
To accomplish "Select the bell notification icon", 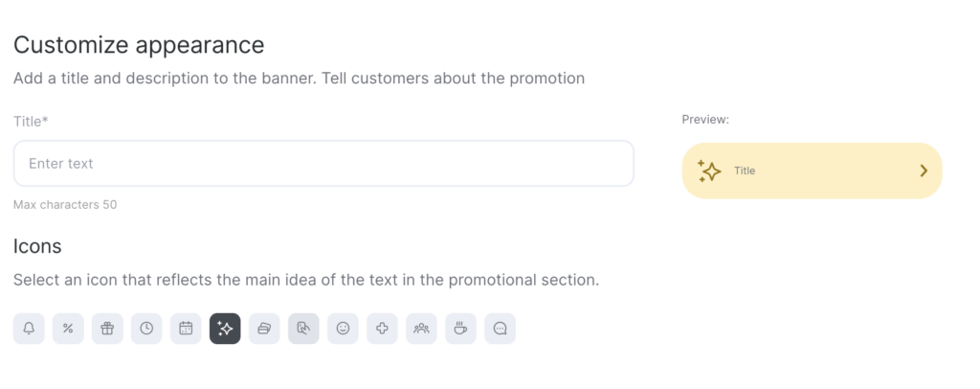I will tap(29, 329).
